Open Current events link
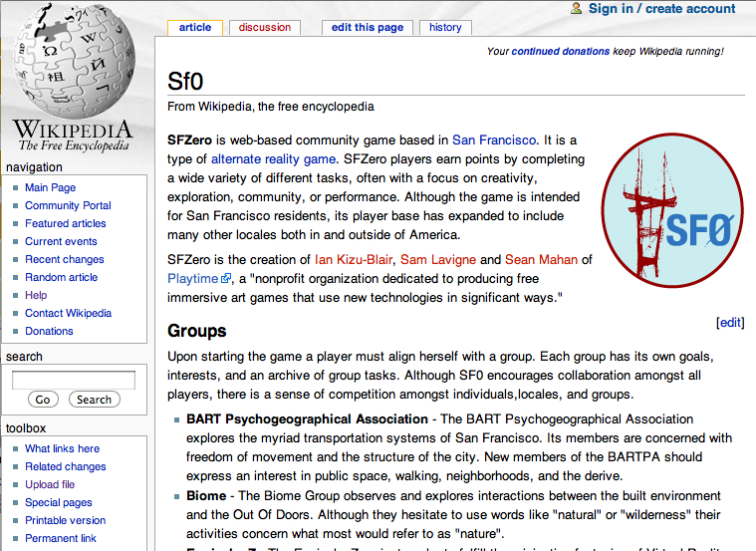The image size is (756, 551). pos(61,241)
